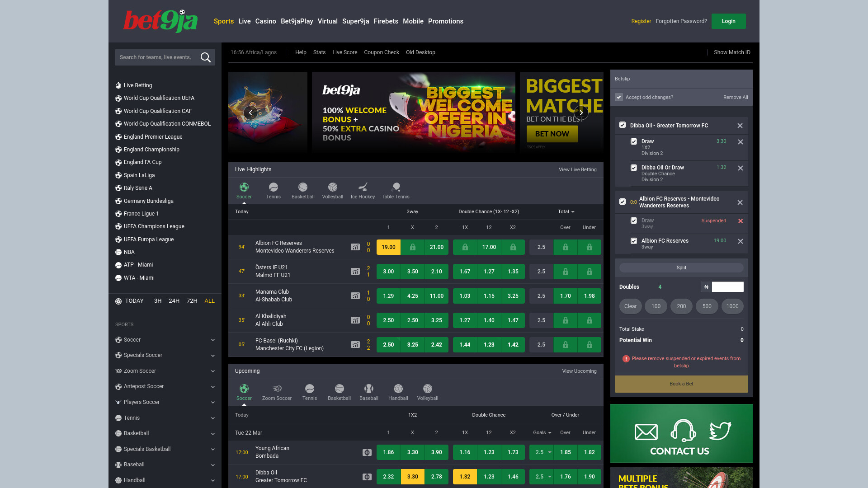Click the search magnifier icon
The image size is (868, 488).
(206, 57)
